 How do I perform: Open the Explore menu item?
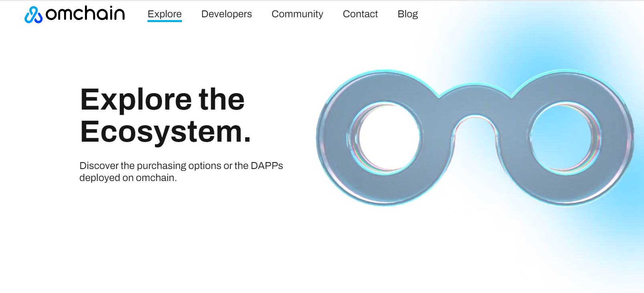click(165, 14)
